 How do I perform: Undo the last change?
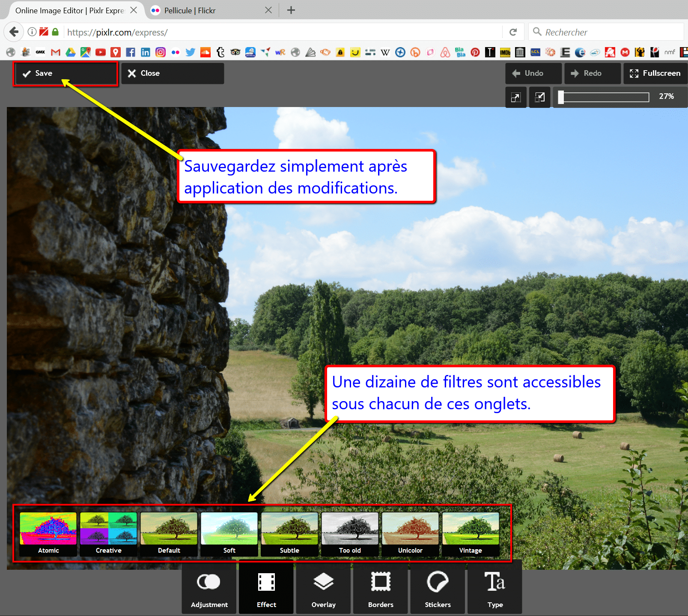click(533, 74)
